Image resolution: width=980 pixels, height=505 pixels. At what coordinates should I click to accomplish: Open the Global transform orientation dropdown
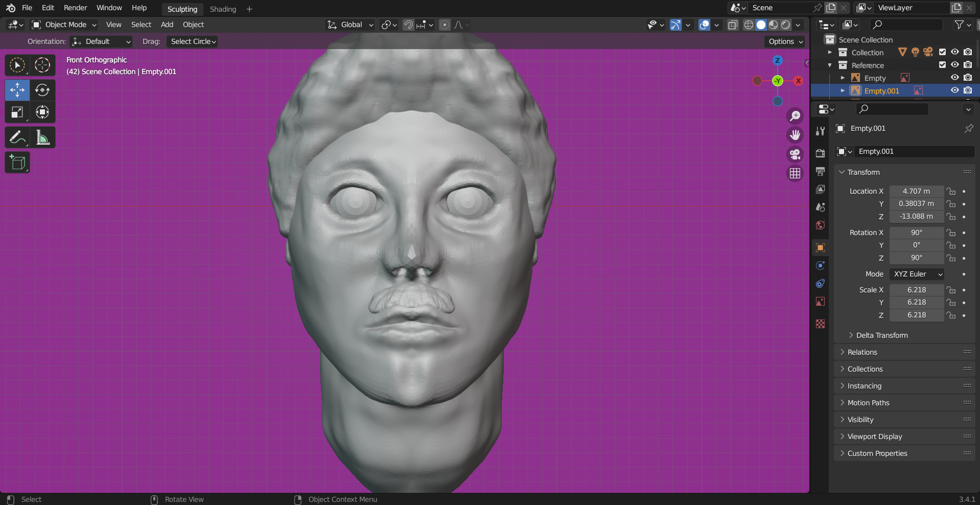click(351, 25)
